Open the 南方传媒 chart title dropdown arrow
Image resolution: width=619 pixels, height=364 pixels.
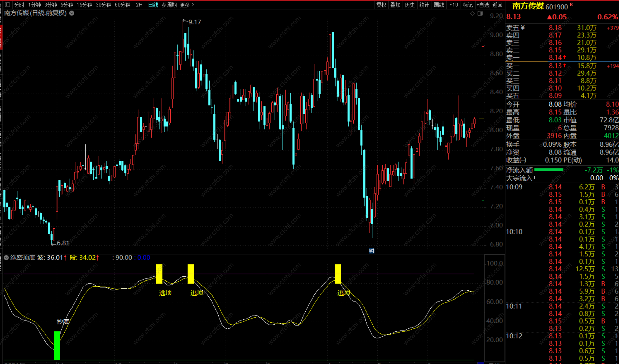click(x=72, y=13)
